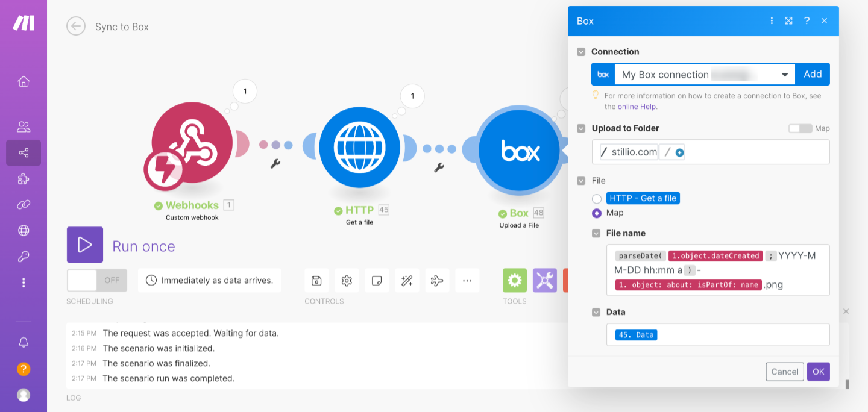
Task: Toggle the Upload to Folder Map switch
Action: click(x=800, y=128)
